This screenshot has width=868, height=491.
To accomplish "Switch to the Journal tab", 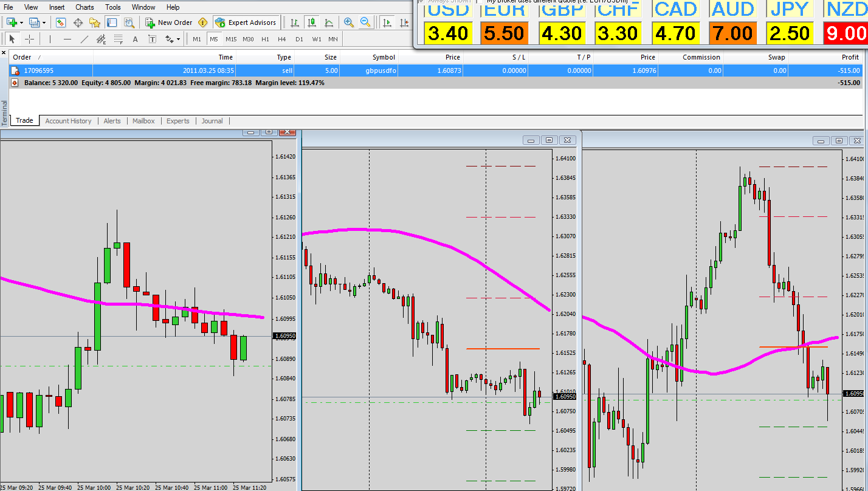I will [x=212, y=121].
